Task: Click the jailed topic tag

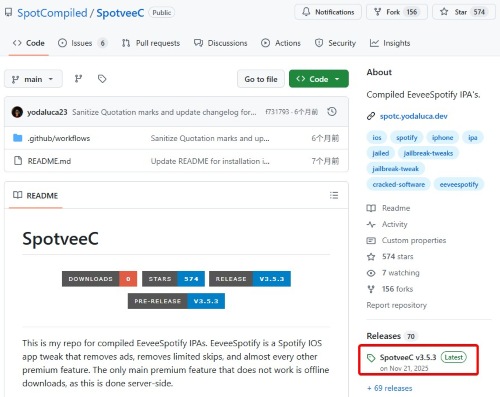Action: [x=380, y=153]
